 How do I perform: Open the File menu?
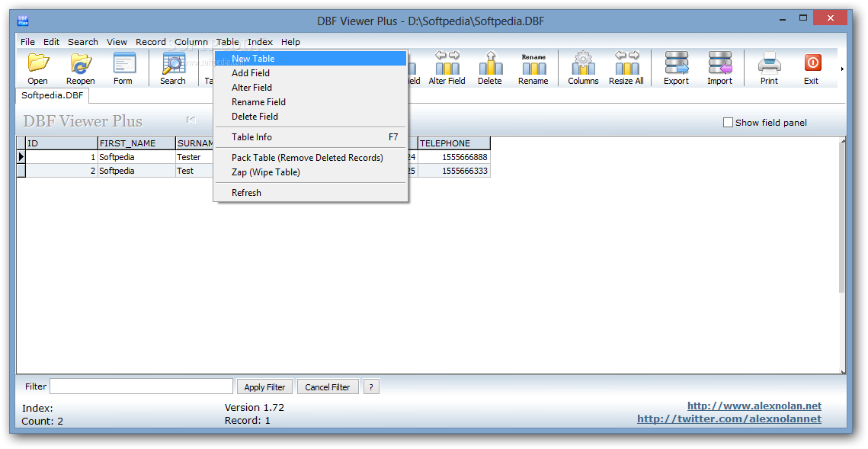click(x=27, y=41)
